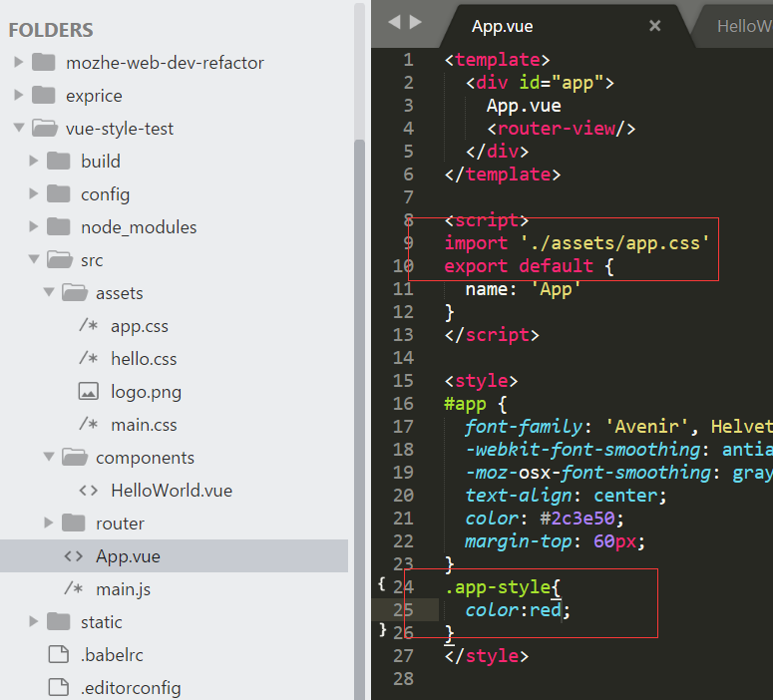This screenshot has width=773, height=700.
Task: Click the build folder icon
Action: (x=59, y=161)
